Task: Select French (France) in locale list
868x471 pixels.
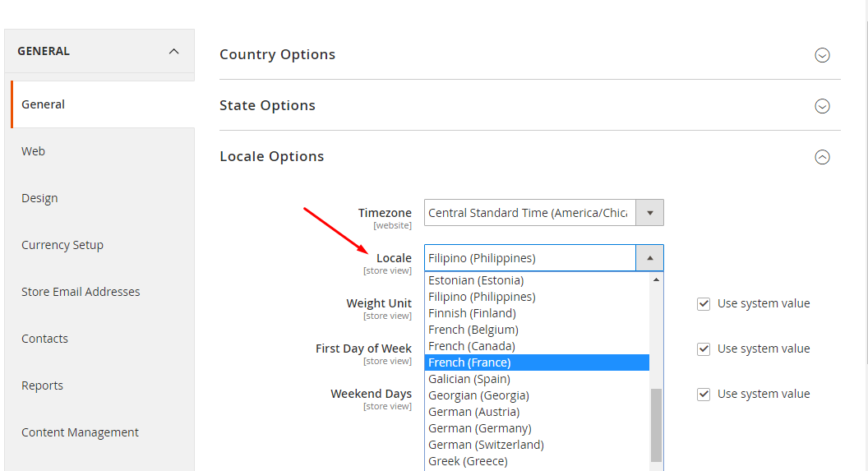Action: (469, 362)
